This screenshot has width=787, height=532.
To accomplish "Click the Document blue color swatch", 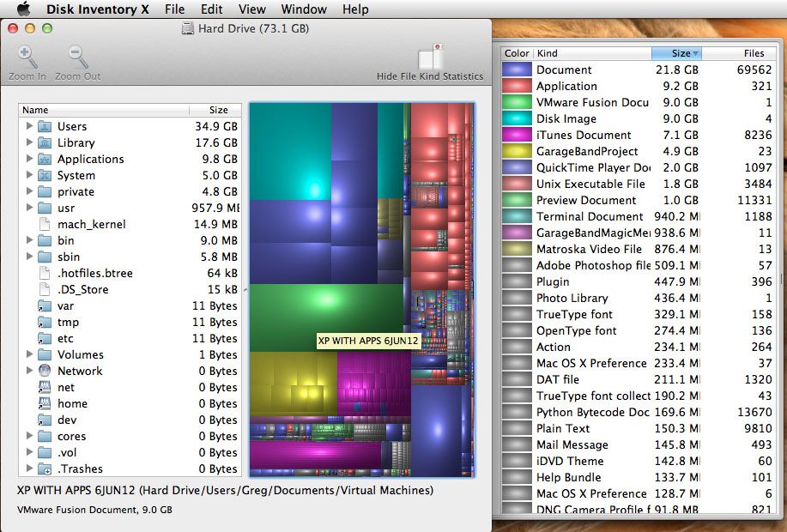I will tap(517, 70).
